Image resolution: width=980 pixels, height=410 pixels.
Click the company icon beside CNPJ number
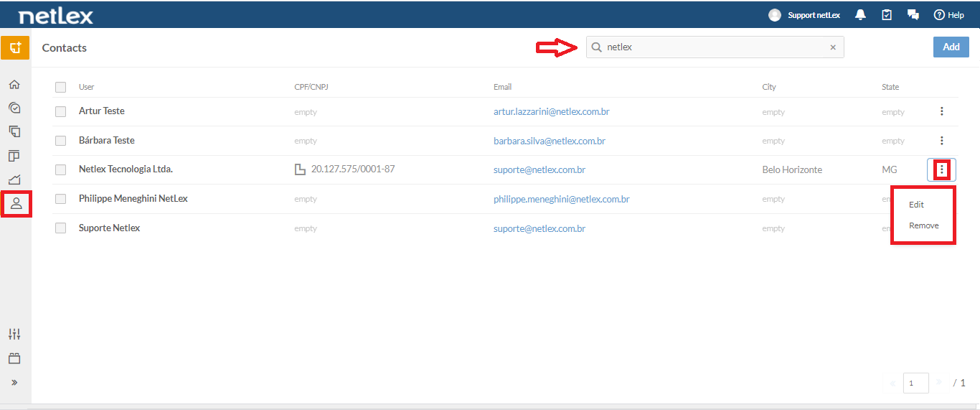click(x=301, y=169)
